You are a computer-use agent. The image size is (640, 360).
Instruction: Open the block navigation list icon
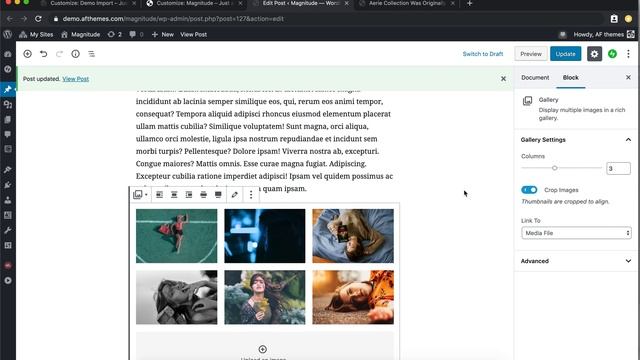click(91, 54)
